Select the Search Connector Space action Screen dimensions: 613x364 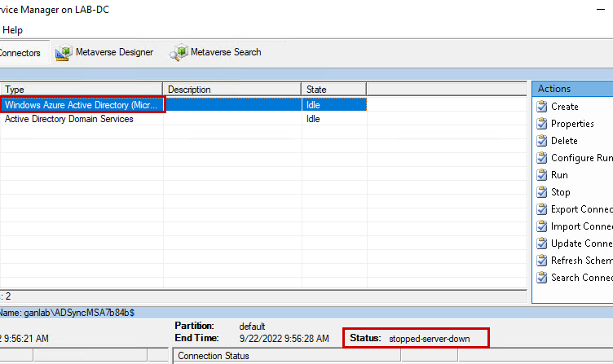coord(580,278)
